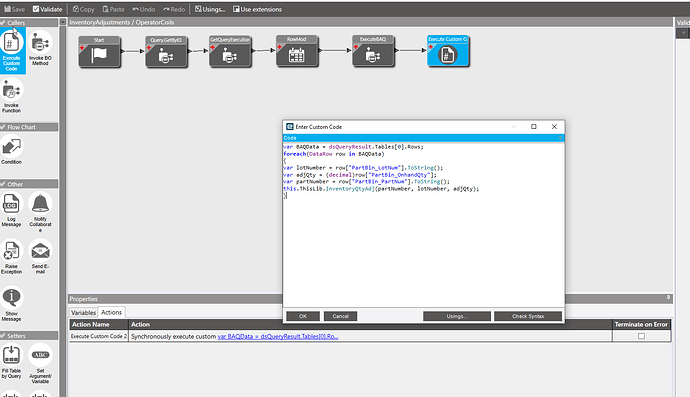Select the RowMod node in the workflow
Screen dimensions: 690x397
coord(297,51)
